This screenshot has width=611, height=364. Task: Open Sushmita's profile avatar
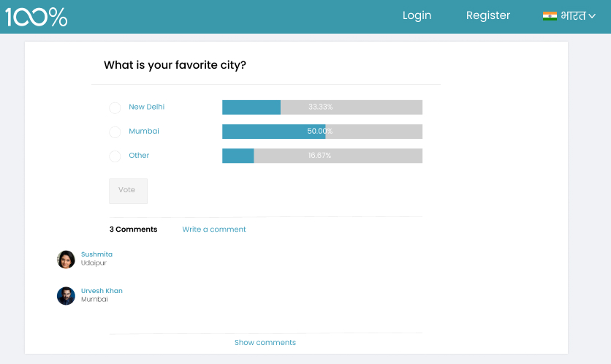pos(66,259)
